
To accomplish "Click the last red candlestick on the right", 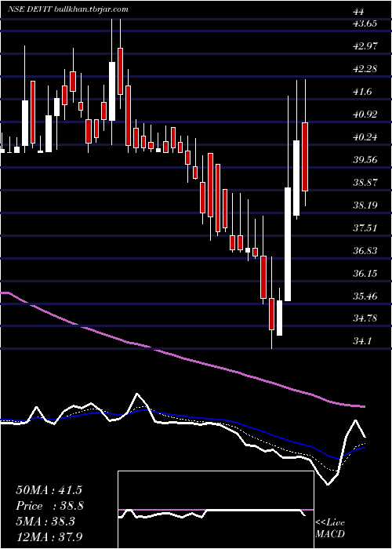I will [x=305, y=157].
